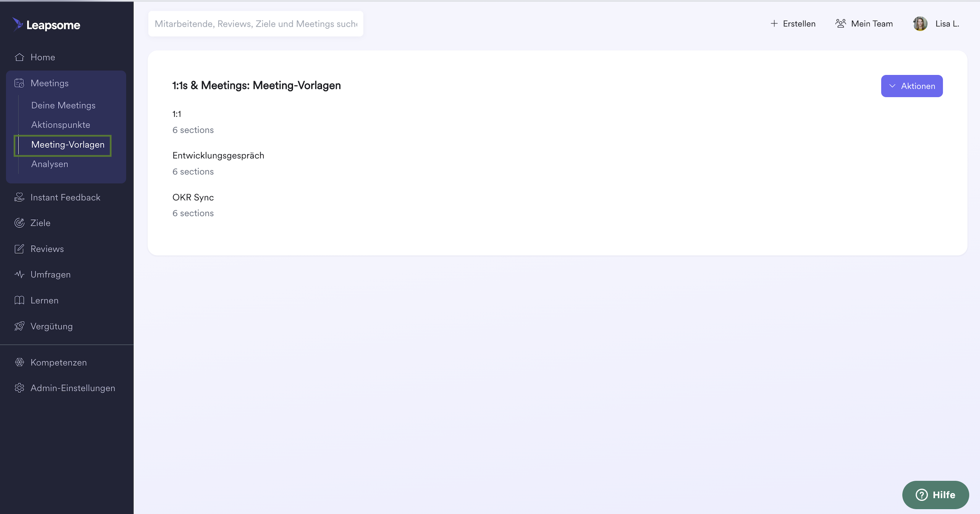
Task: Click 6 sections under Entwicklungsgespräch
Action: click(193, 172)
